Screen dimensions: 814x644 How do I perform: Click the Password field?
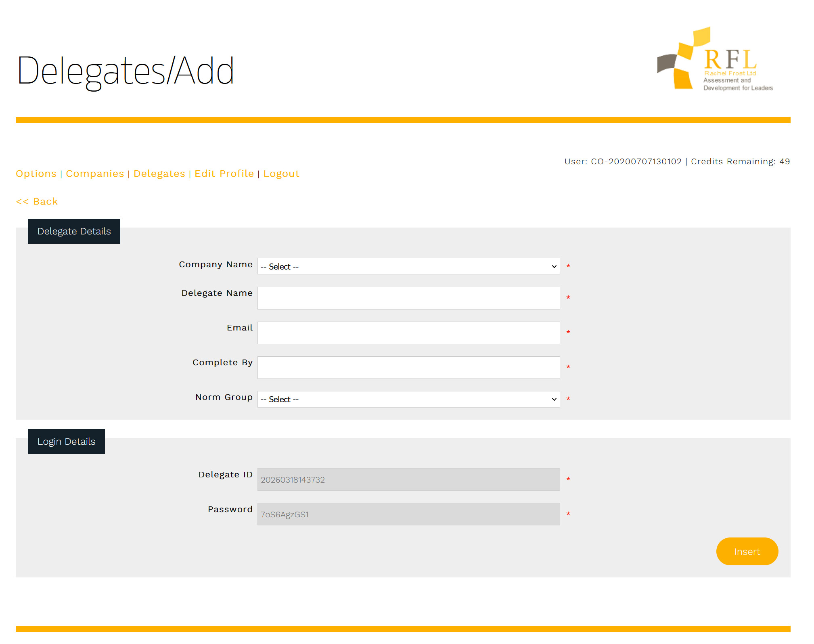point(408,514)
